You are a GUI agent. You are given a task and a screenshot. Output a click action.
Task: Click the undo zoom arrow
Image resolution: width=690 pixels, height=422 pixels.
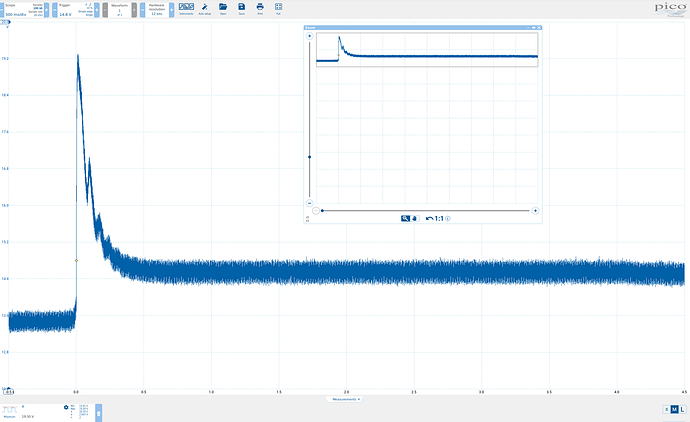pyautogui.click(x=429, y=218)
